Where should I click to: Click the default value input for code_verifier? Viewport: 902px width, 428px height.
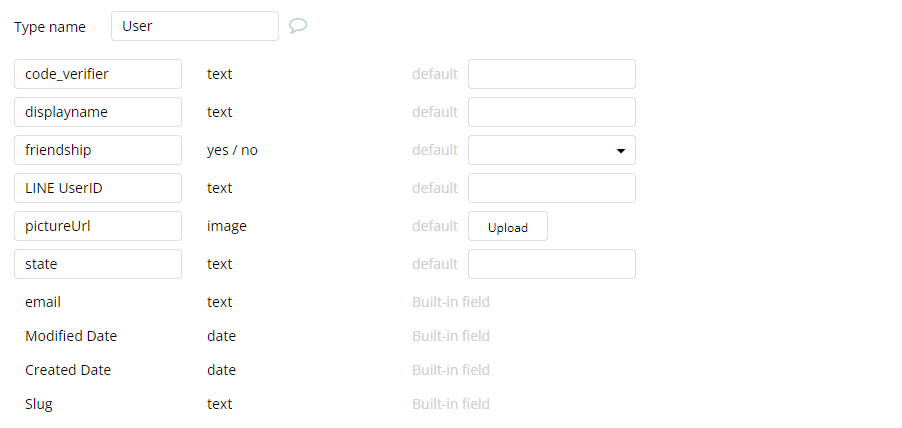point(552,74)
